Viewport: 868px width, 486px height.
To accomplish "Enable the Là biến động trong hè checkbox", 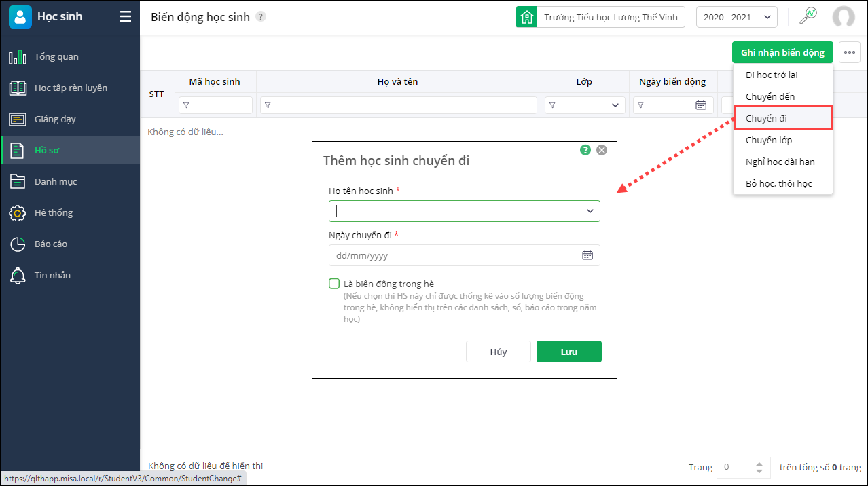I will (x=334, y=284).
